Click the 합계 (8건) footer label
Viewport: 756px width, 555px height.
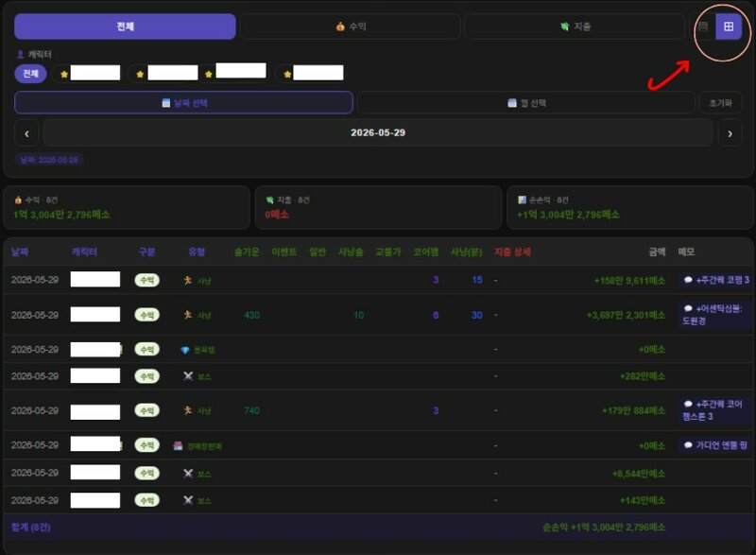pos(31,528)
